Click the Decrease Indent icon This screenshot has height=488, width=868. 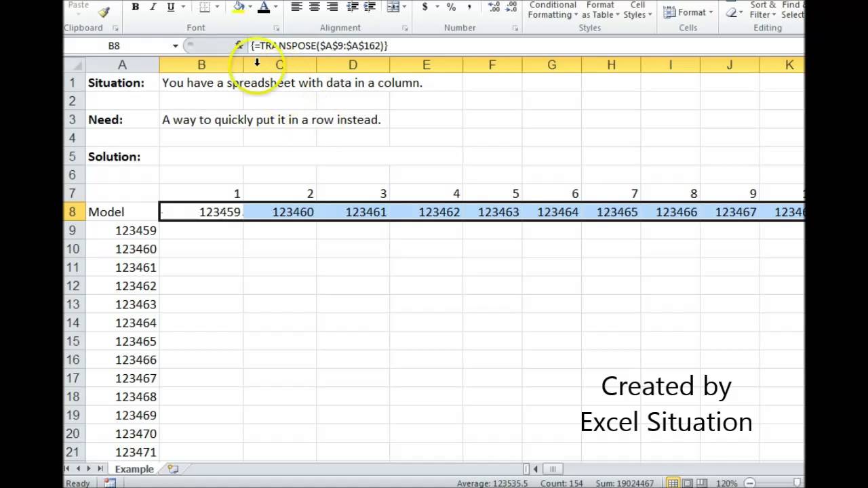click(x=353, y=7)
